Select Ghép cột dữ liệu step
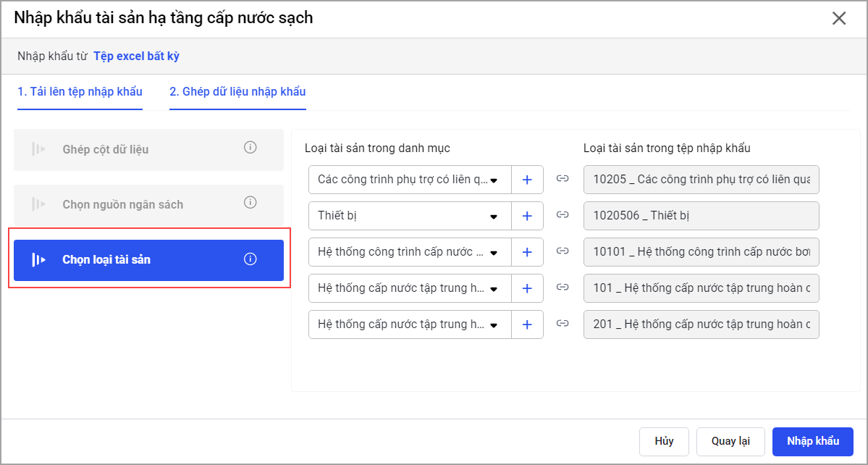The height and width of the screenshot is (465, 868). [x=106, y=149]
